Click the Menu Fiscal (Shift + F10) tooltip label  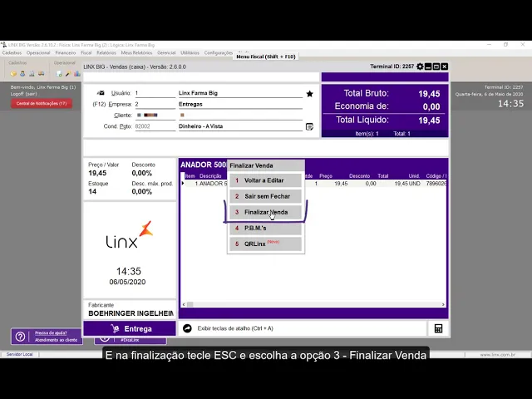pos(266,57)
